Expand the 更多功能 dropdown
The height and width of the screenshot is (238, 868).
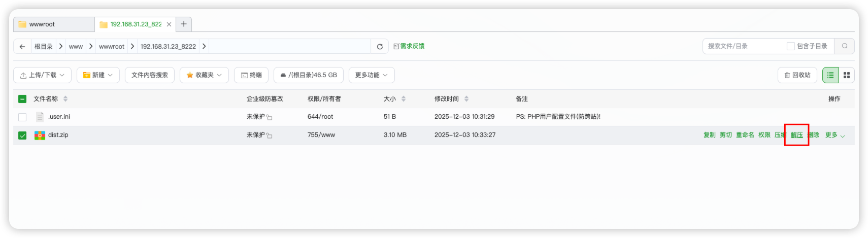coord(371,75)
